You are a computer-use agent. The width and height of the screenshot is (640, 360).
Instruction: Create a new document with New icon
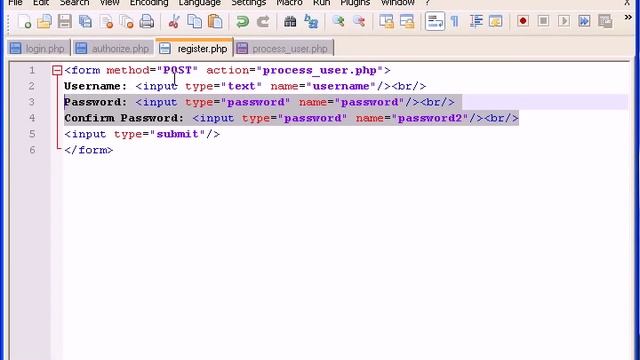click(x=24, y=21)
